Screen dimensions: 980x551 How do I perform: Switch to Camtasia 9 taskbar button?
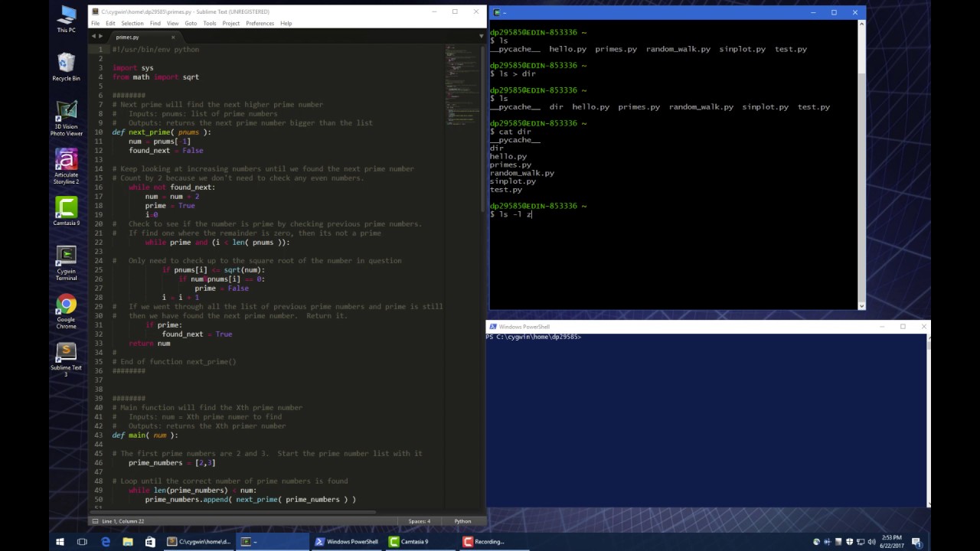[x=422, y=542]
